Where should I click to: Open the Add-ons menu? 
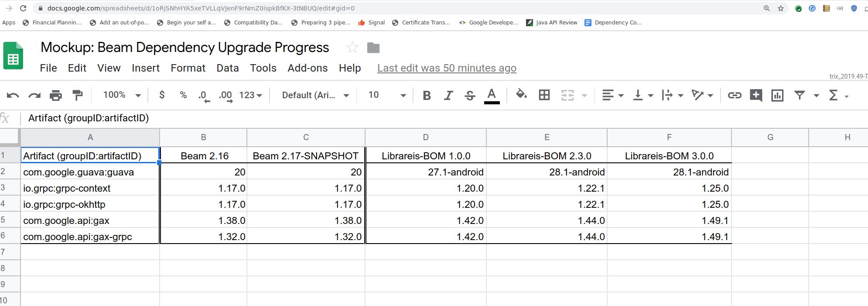pos(308,68)
